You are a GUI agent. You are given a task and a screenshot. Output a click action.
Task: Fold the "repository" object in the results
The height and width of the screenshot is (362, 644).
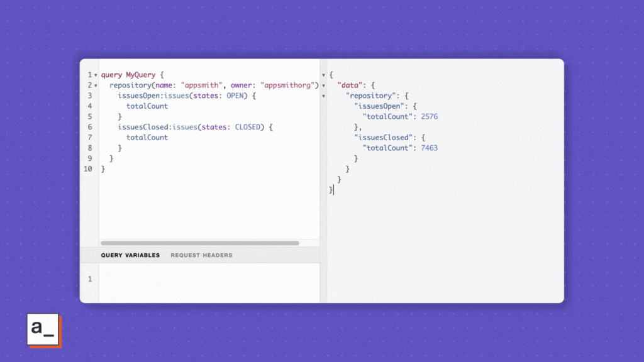click(x=324, y=96)
